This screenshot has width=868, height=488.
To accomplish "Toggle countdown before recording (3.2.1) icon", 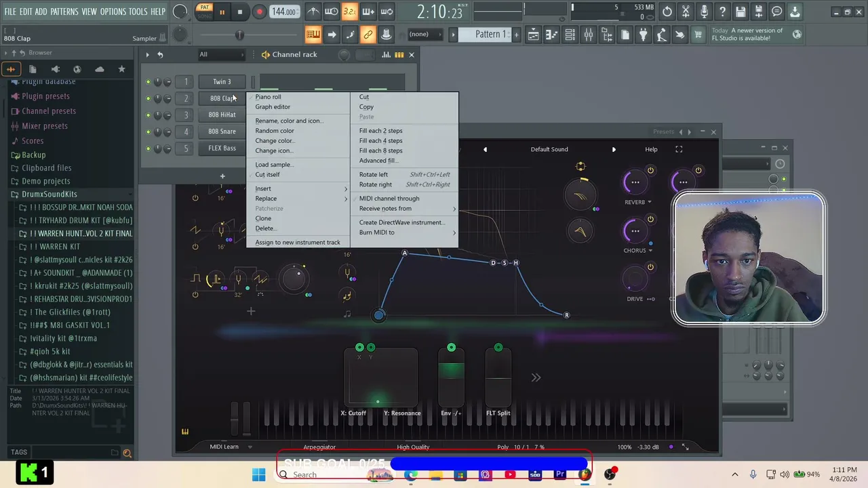I will pos(349,12).
